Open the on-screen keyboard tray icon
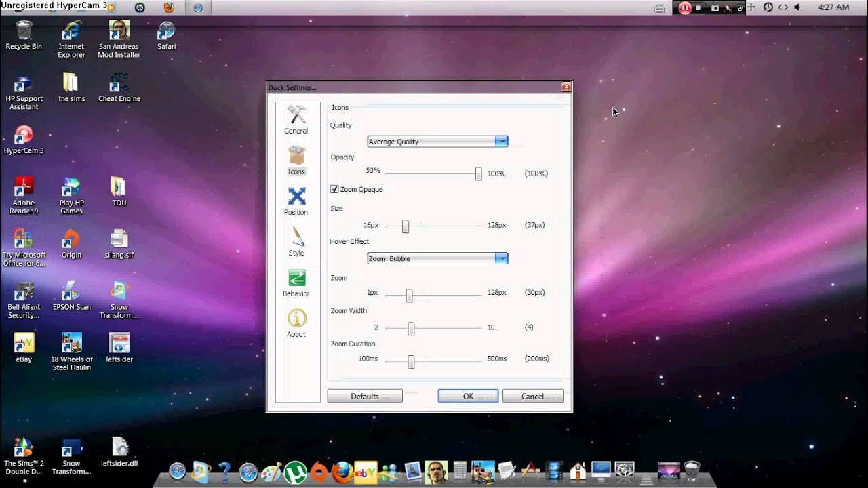Viewport: 868px width, 488px height. [x=660, y=8]
